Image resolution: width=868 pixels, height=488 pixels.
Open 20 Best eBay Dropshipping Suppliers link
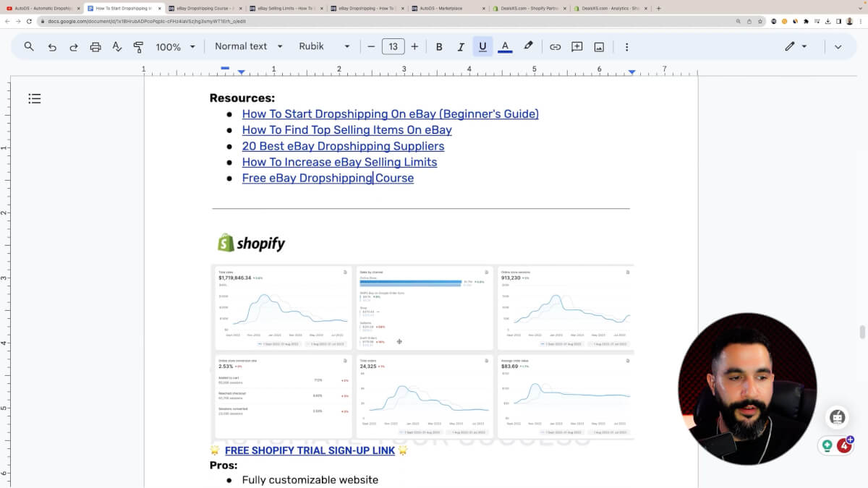[343, 146]
